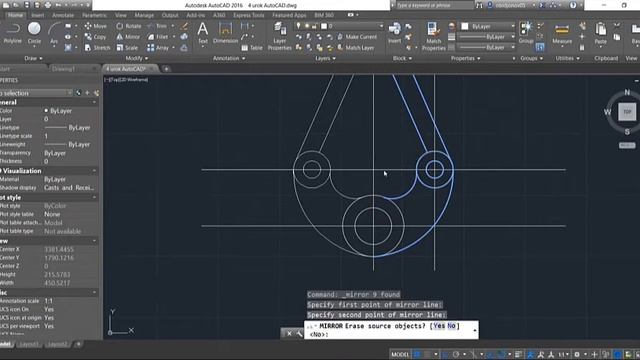
Task: Toggle snap mode in status bar
Action: 428,354
